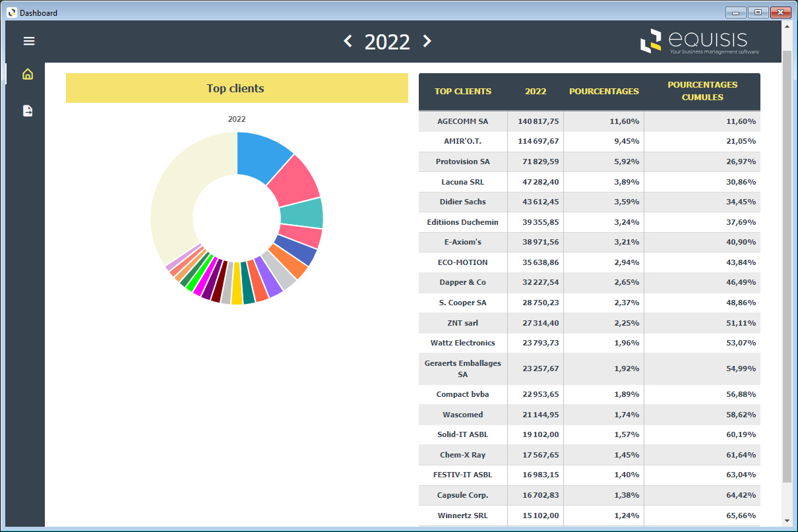Click the cumulative percentage 37,69%
The image size is (798, 532).
pyautogui.click(x=741, y=223)
